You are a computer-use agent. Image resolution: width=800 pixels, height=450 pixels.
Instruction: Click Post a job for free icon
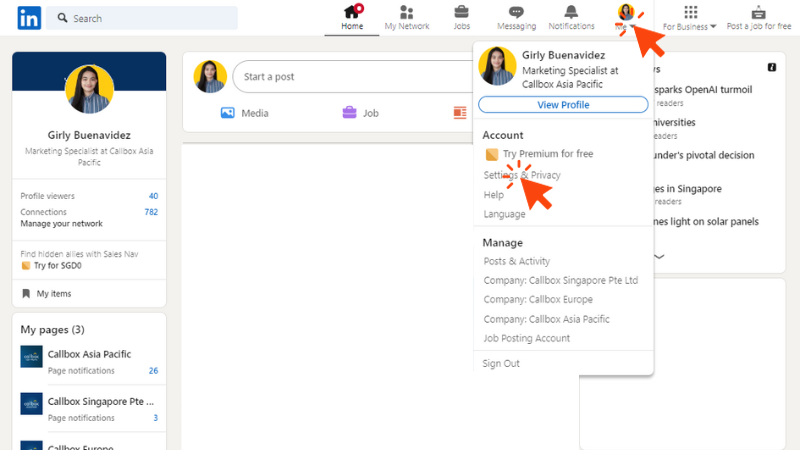point(759,12)
